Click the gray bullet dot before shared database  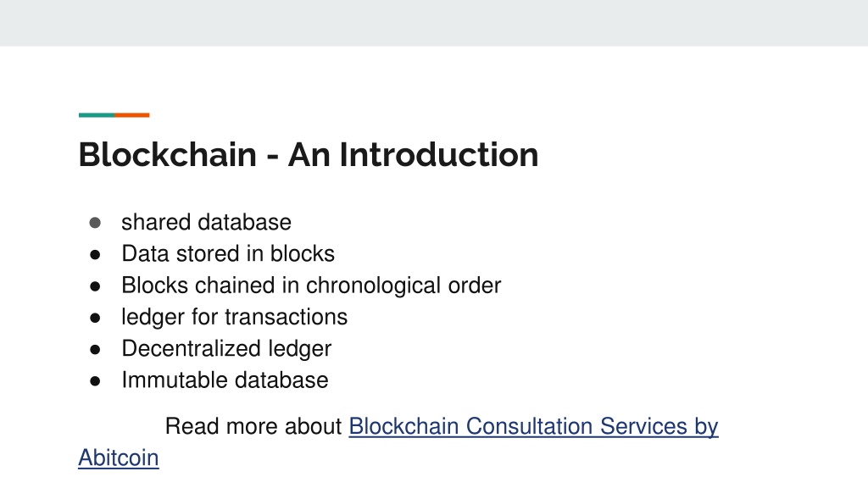click(x=95, y=223)
